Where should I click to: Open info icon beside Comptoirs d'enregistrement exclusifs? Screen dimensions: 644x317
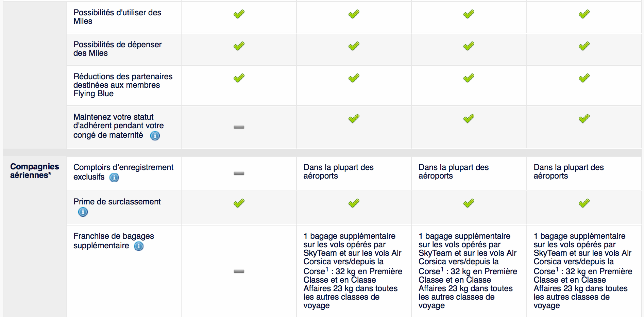pyautogui.click(x=114, y=178)
